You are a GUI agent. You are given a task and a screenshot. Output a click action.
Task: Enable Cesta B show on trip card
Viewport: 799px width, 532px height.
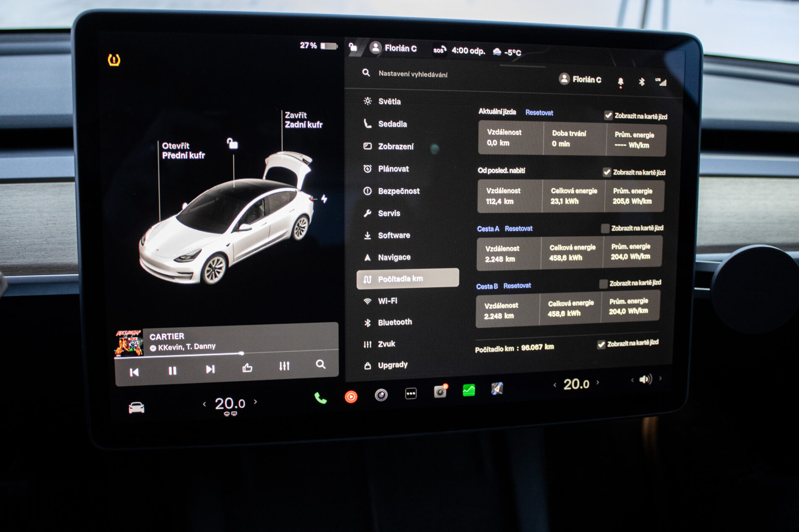[603, 284]
